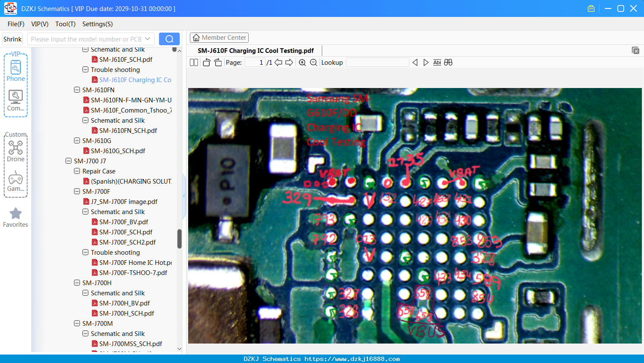Screen dimensions: 644x363
Task: Collapse the Trouble shooting node under SM-J700F
Action: [x=85, y=252]
